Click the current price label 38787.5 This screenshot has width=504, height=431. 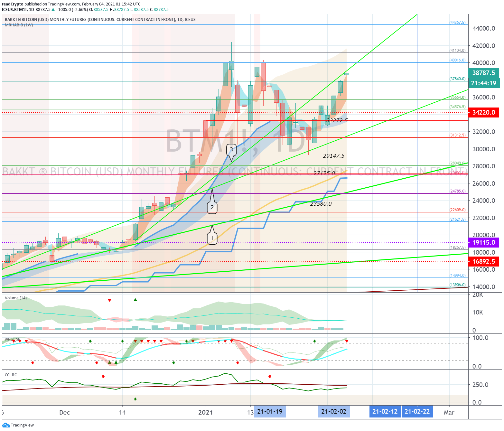484,73
